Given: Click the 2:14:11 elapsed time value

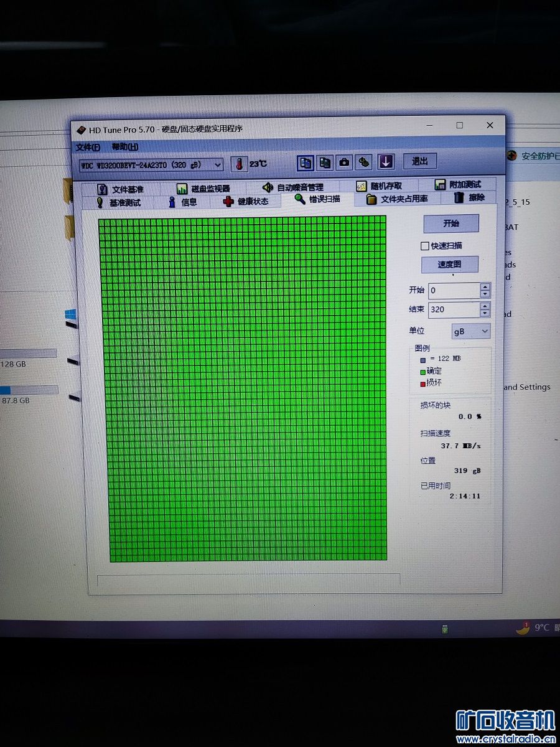Looking at the screenshot, I should pos(465,496).
